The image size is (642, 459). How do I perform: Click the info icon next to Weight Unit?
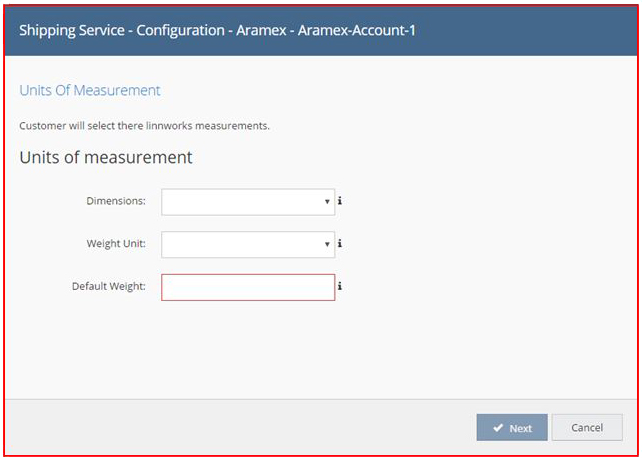click(339, 244)
